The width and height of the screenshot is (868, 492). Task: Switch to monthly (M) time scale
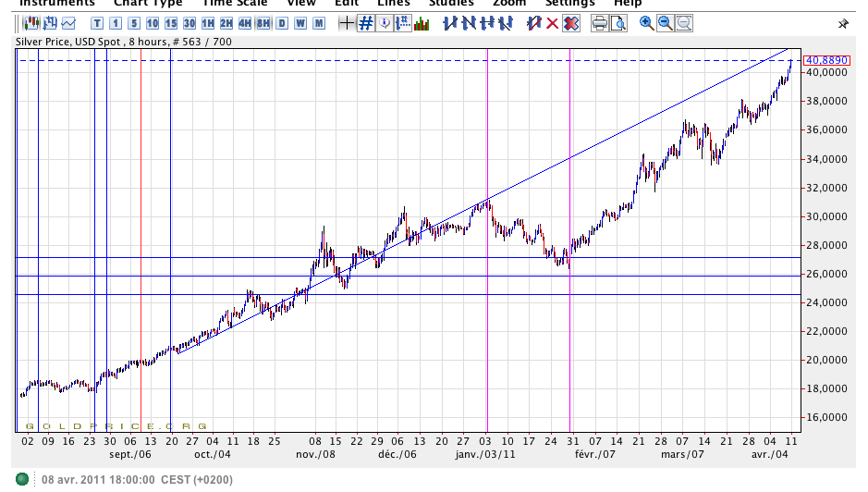pos(319,23)
